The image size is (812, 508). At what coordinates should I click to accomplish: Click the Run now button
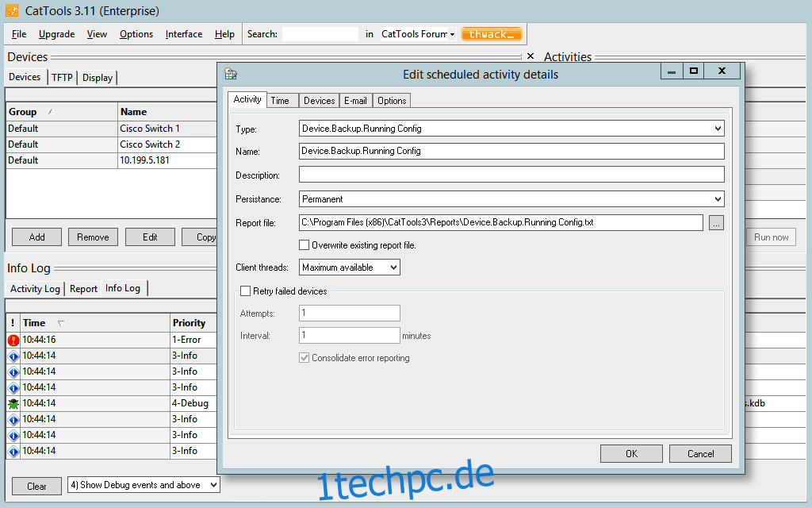771,237
